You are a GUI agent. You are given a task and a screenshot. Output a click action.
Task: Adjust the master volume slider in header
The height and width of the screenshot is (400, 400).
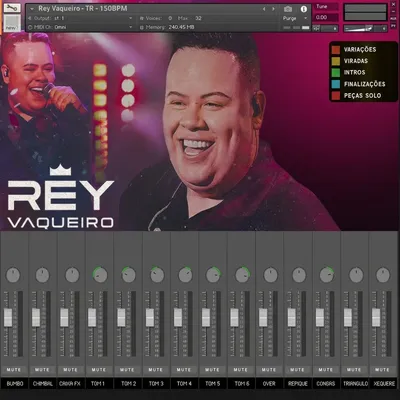365,29
